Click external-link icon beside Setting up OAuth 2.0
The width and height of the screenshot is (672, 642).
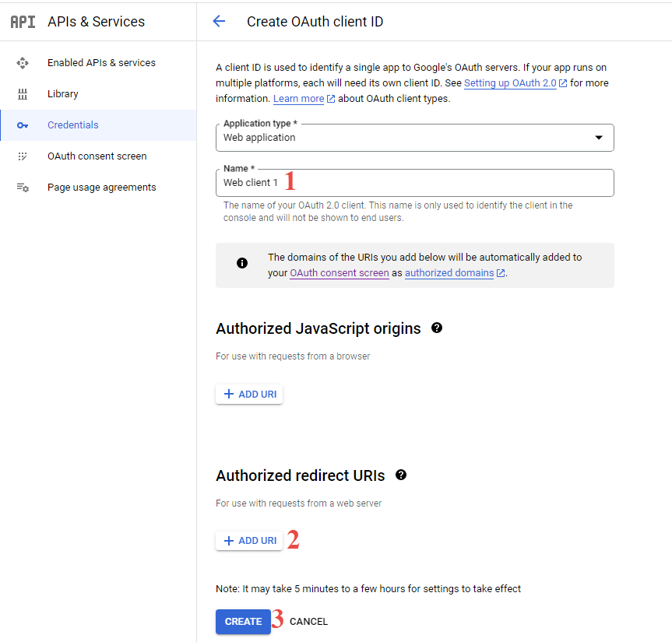(x=563, y=83)
